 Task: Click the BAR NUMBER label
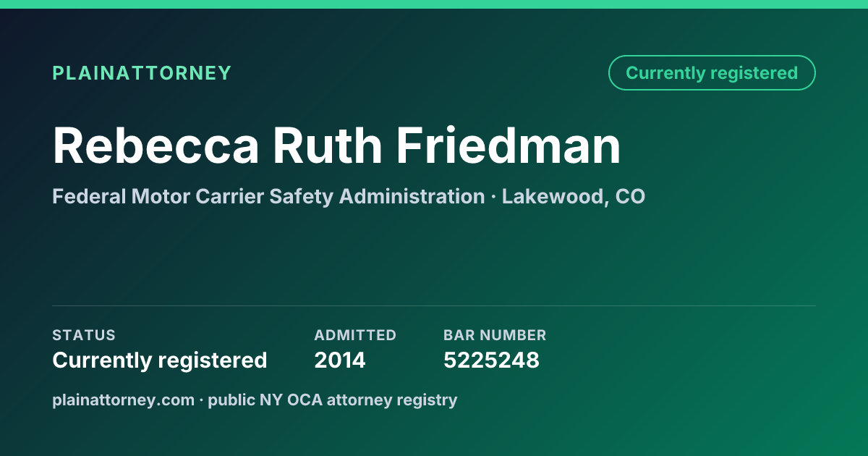[x=495, y=335]
